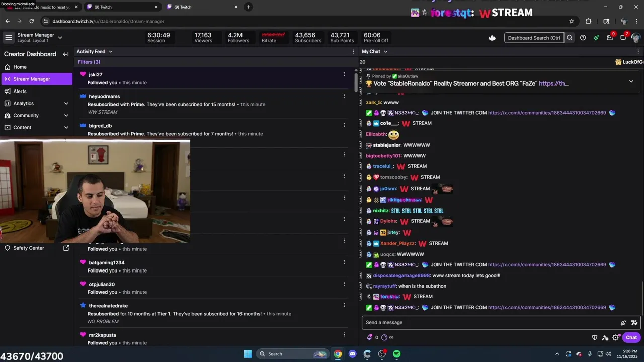Open whispers with 7 unread
This screenshot has width=644, height=362.
coord(624,37)
